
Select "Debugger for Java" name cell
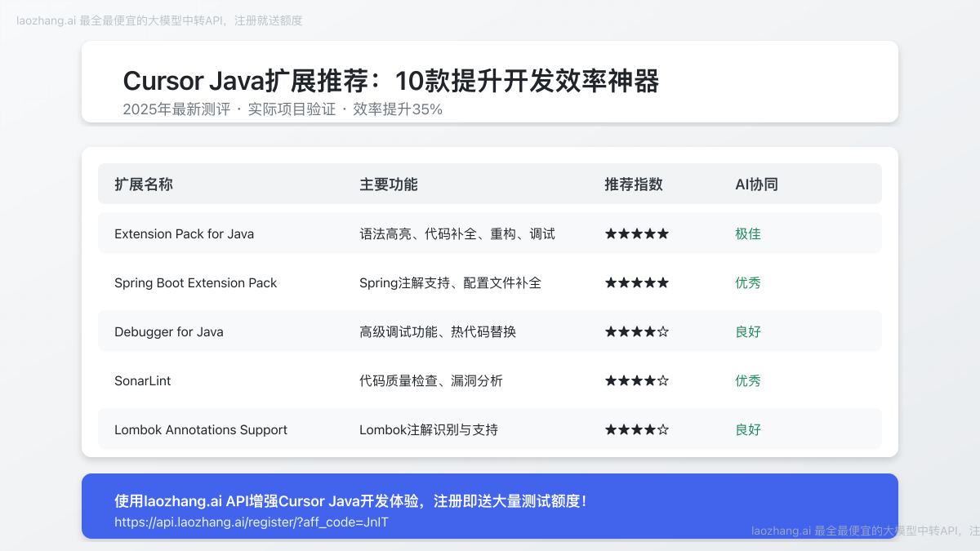click(169, 331)
